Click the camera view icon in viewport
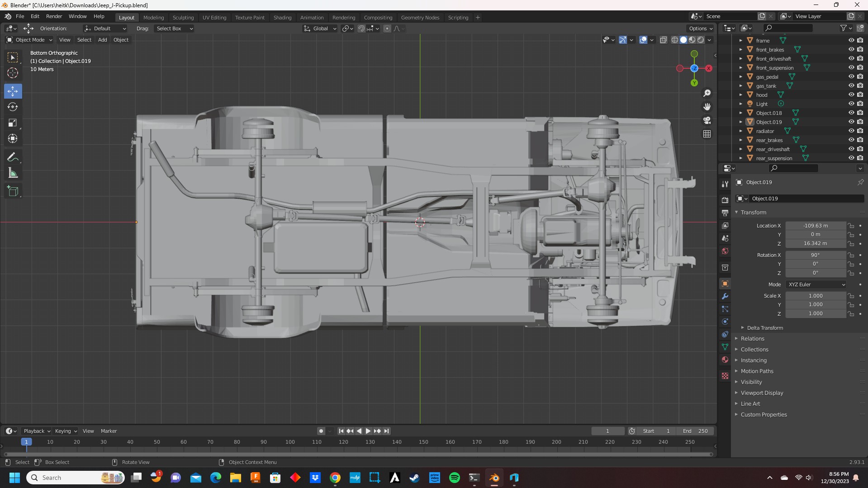 (707, 120)
